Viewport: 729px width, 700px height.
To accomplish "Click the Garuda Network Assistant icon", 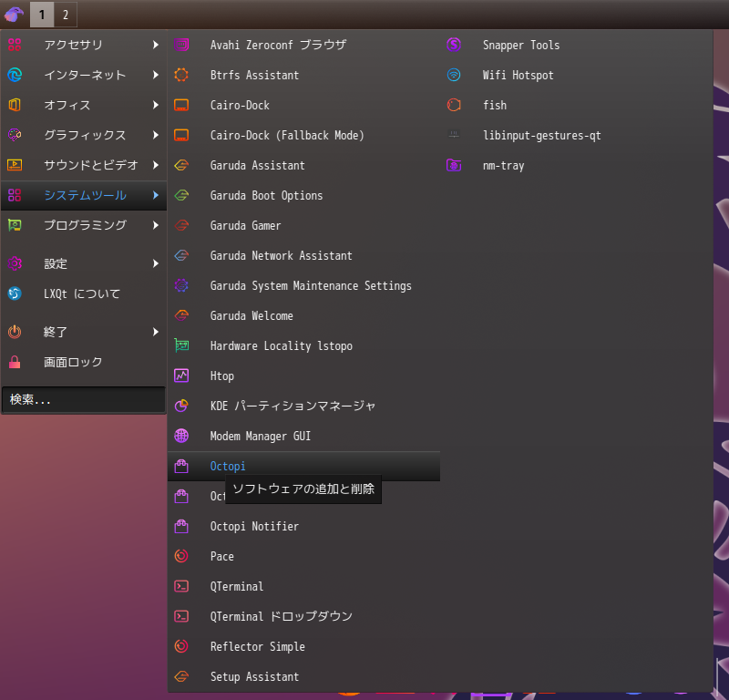I will click(x=181, y=255).
